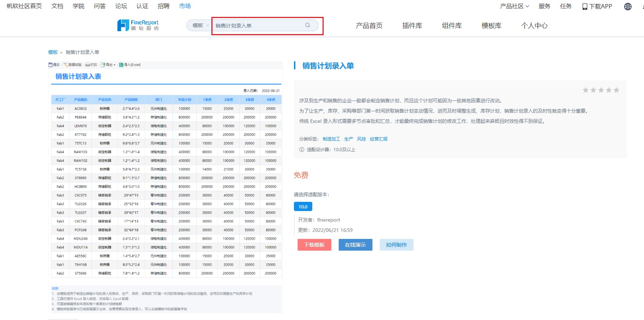Viewport: 644px width, 320px height.
Task: Switch to the 产品首页 tab
Action: click(x=369, y=25)
